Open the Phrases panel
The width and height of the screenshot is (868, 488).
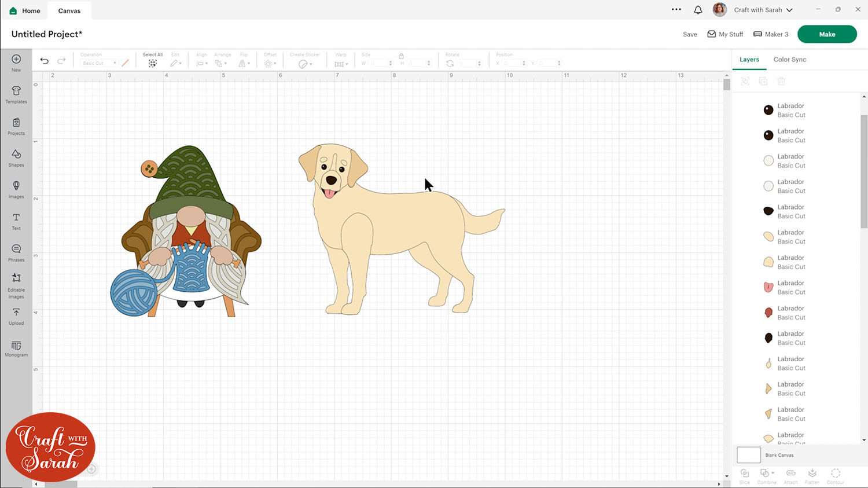click(x=16, y=252)
